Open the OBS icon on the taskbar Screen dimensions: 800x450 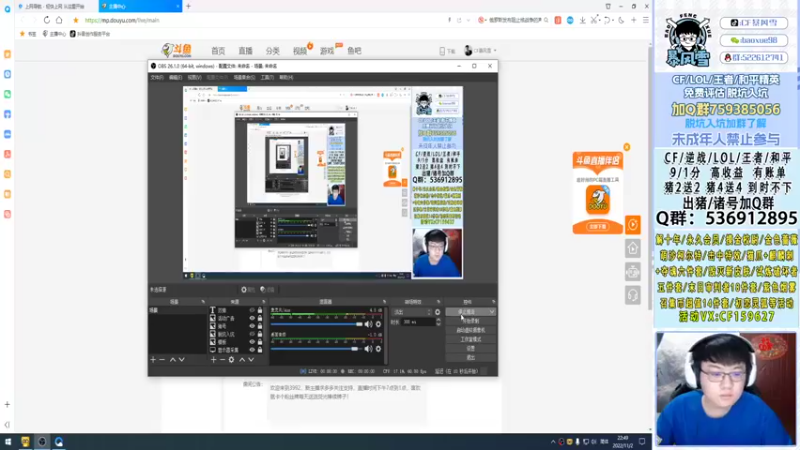pos(42,442)
